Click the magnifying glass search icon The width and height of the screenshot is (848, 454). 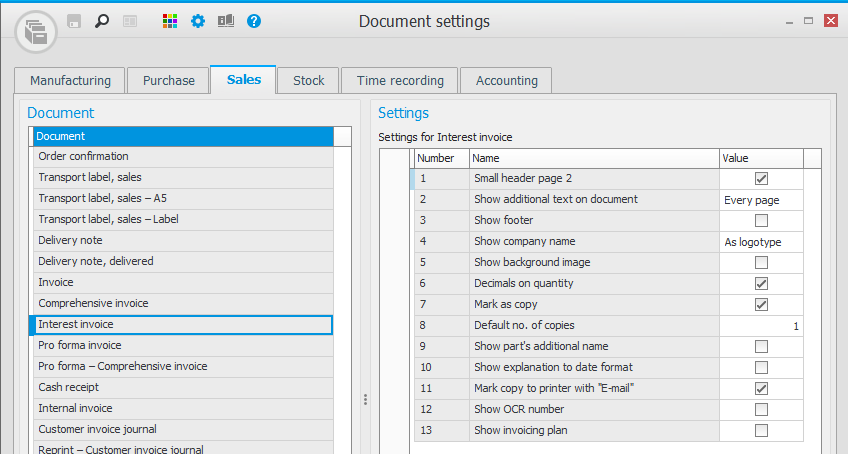[101, 20]
